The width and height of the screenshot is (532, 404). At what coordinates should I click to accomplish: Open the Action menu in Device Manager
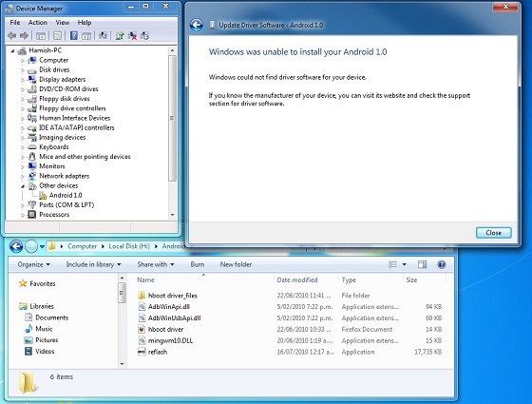click(x=38, y=23)
